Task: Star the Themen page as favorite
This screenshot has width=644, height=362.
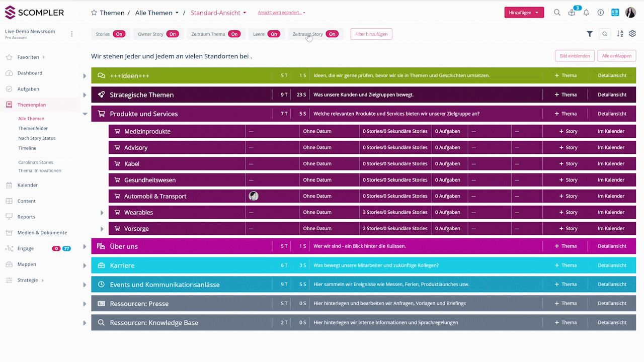Action: 94,13
